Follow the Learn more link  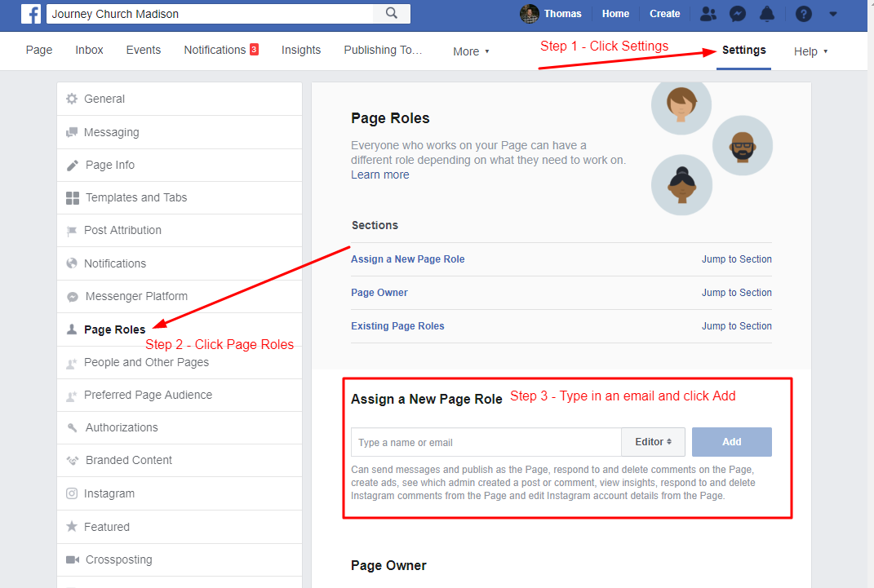(x=379, y=175)
